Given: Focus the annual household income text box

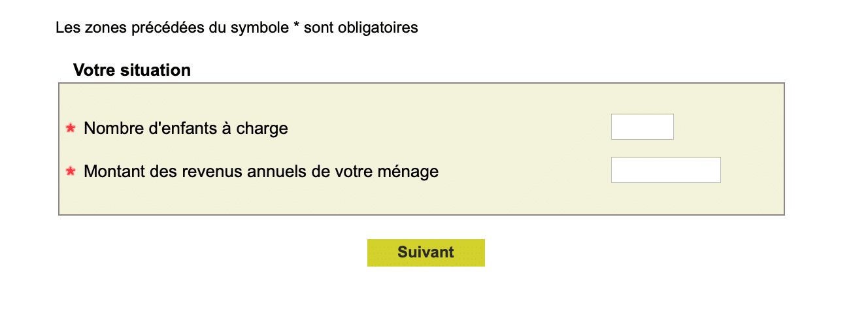Looking at the screenshot, I should click(665, 170).
